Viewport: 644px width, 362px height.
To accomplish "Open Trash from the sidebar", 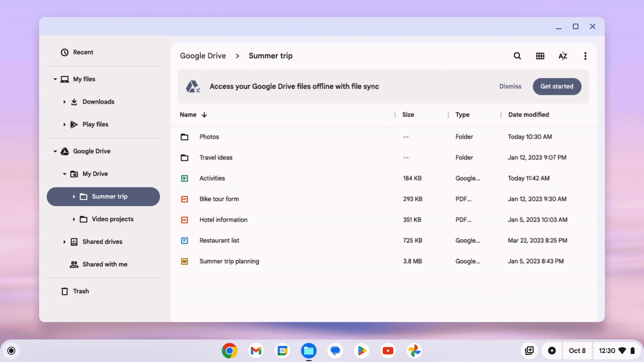I will (x=81, y=291).
